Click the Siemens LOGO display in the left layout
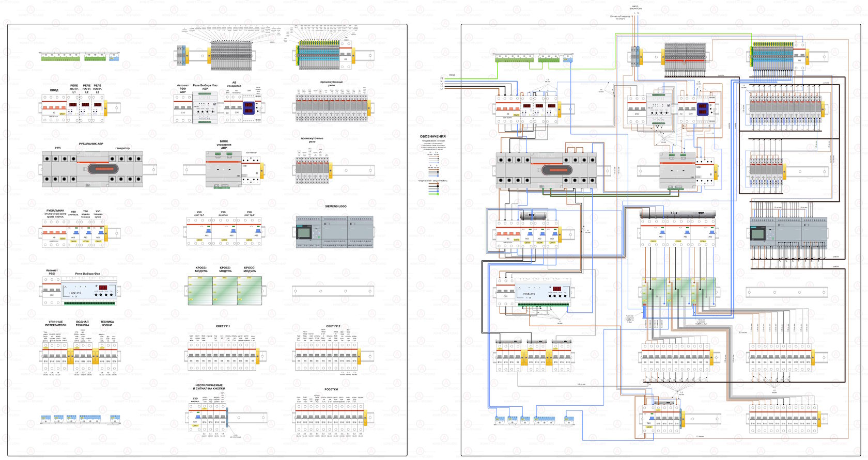The image size is (868, 460). point(303,233)
